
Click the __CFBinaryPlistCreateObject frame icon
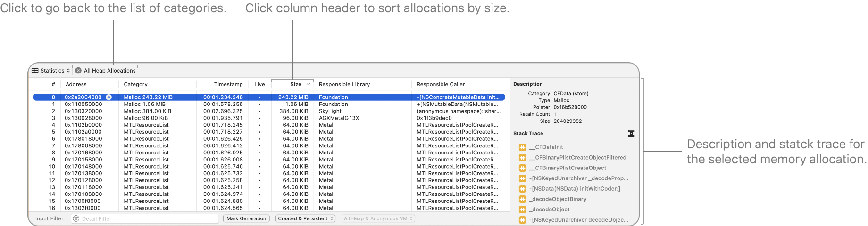point(522,168)
